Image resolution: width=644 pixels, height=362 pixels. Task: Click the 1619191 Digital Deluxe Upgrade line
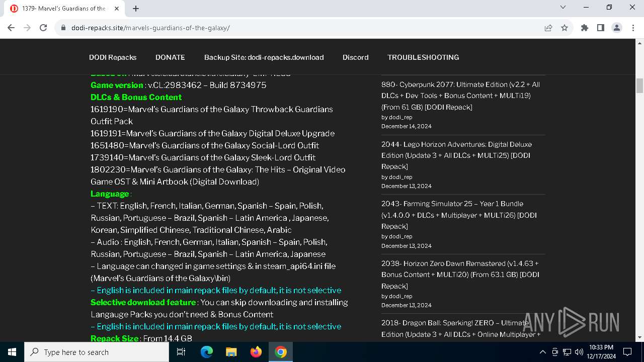[x=212, y=133]
